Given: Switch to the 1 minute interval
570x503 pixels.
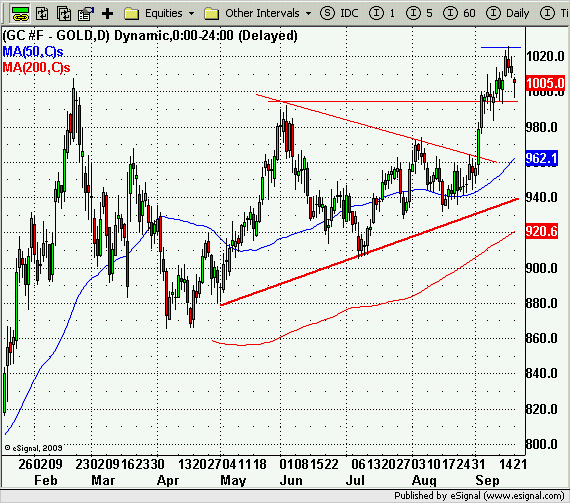Looking at the screenshot, I should tap(382, 13).
